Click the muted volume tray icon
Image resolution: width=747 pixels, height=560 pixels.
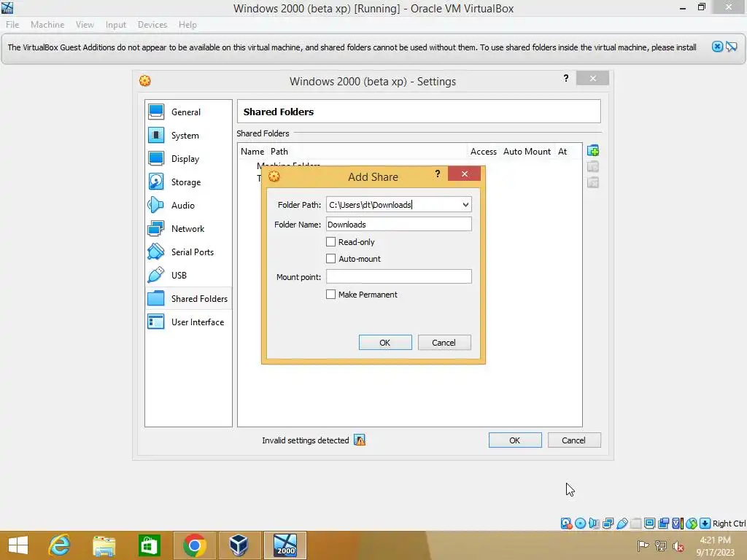(x=678, y=546)
